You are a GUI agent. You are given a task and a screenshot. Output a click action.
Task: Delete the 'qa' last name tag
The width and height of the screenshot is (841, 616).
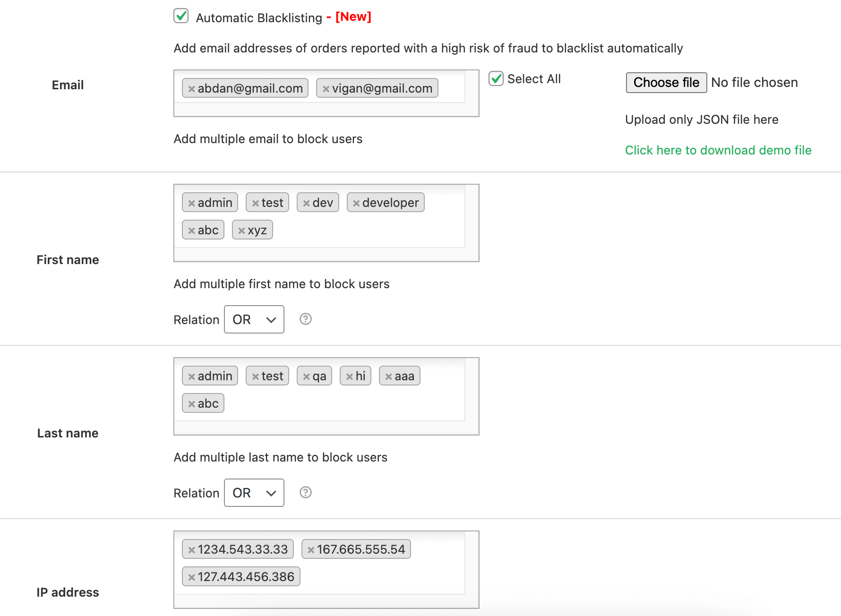click(306, 376)
